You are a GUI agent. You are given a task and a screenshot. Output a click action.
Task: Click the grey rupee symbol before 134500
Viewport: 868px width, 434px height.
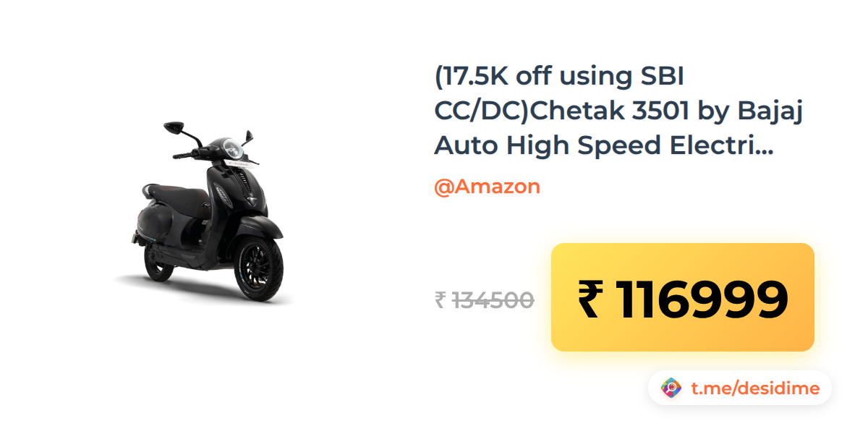pos(441,299)
